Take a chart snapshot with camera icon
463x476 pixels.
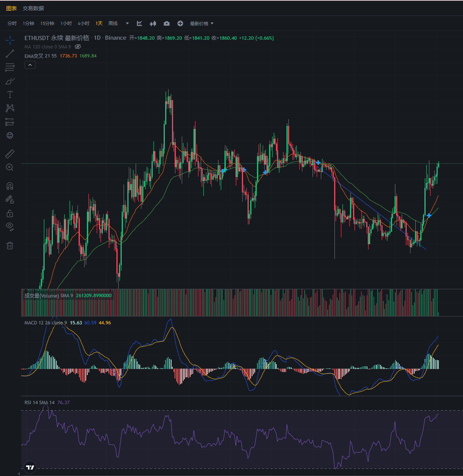[166, 23]
